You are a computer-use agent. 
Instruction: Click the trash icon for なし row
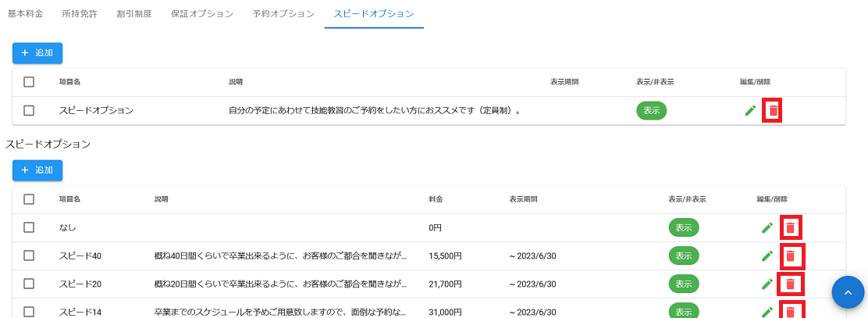click(x=791, y=227)
